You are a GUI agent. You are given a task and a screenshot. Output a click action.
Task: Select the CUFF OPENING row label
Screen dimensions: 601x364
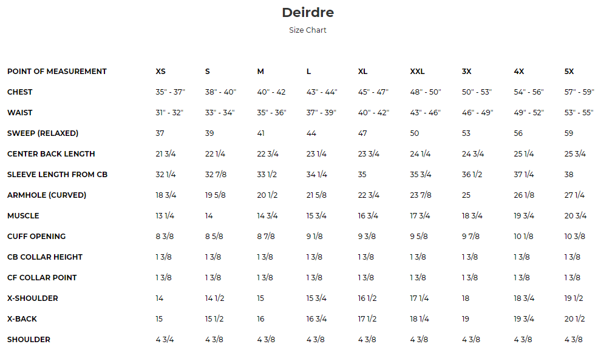pyautogui.click(x=36, y=237)
